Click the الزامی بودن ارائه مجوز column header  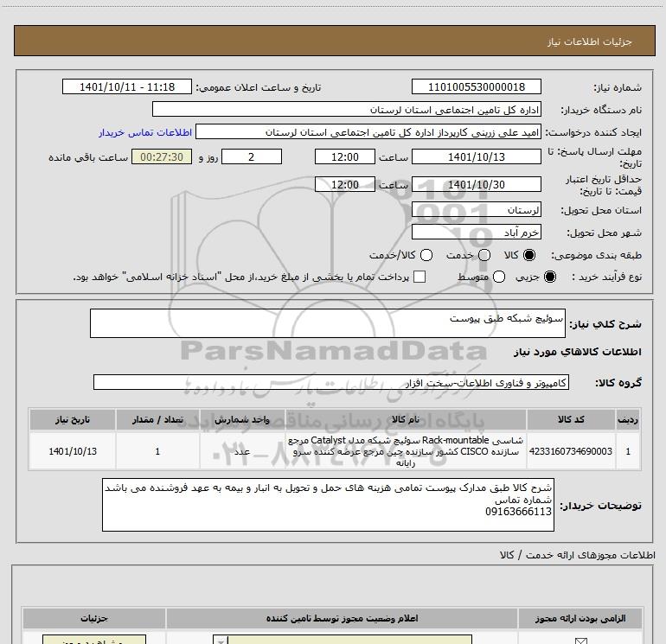coord(580,618)
